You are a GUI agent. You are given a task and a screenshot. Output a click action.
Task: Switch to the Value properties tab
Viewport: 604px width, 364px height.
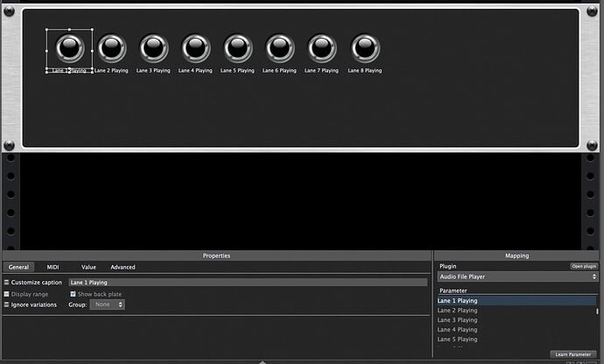pyautogui.click(x=88, y=267)
